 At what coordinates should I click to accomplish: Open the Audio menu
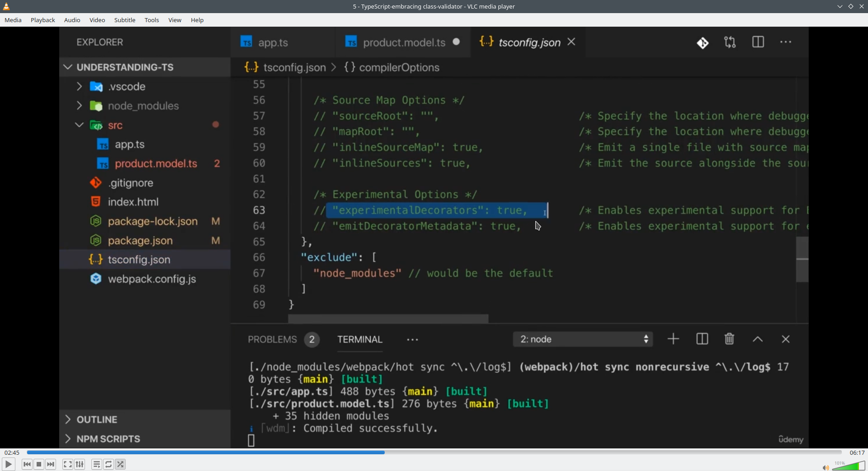(x=72, y=20)
